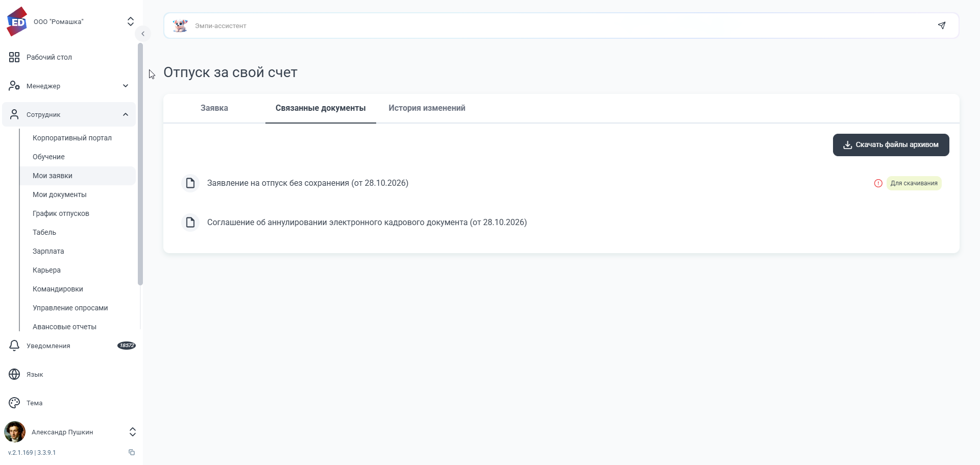Click the Сотрудник person icon

[x=14, y=114]
